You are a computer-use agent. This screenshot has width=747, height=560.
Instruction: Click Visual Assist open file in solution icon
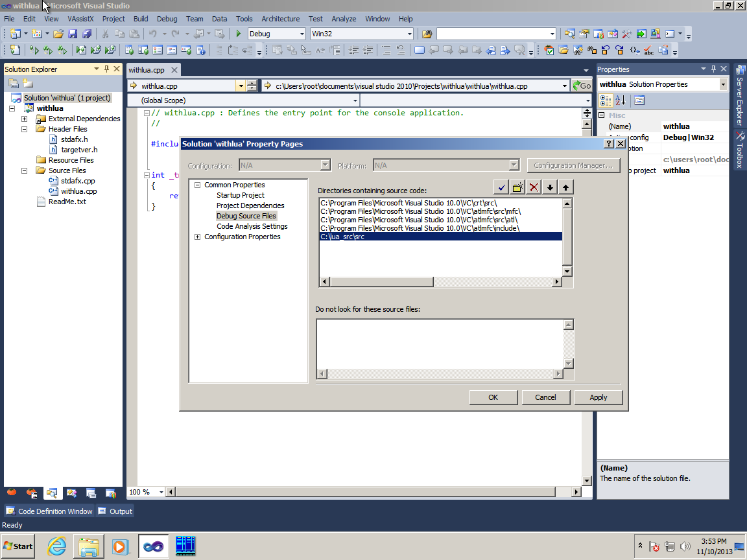tap(563, 49)
